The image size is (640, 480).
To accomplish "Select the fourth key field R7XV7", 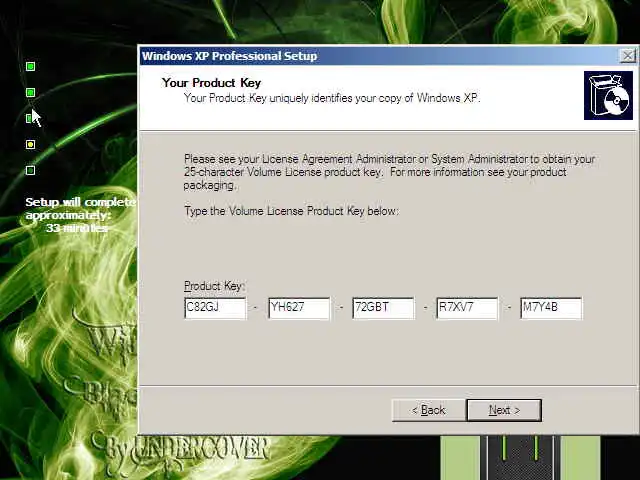I will coord(467,308).
